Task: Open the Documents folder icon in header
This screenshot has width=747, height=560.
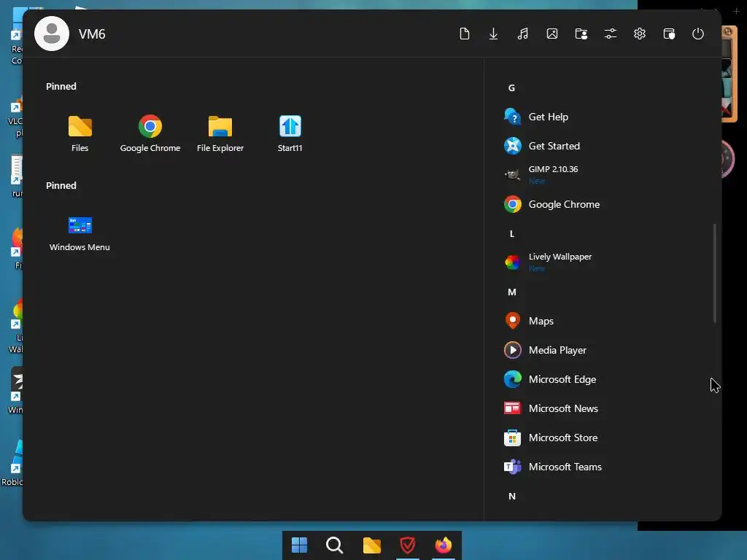Action: (x=465, y=34)
